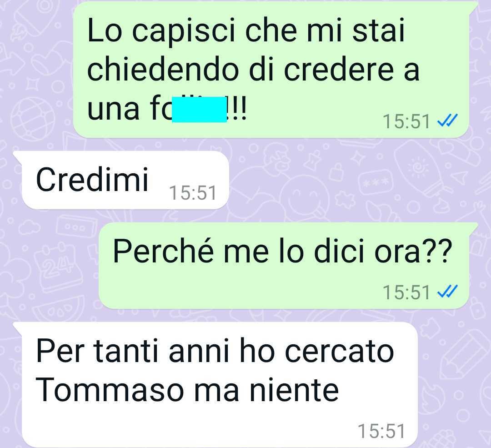
Task: Tap the smiley face doodle in the wallpaper
Action: (x=304, y=197)
